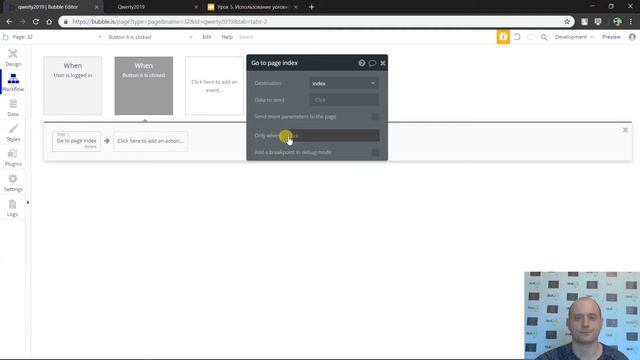Go to browser home page

point(49,22)
